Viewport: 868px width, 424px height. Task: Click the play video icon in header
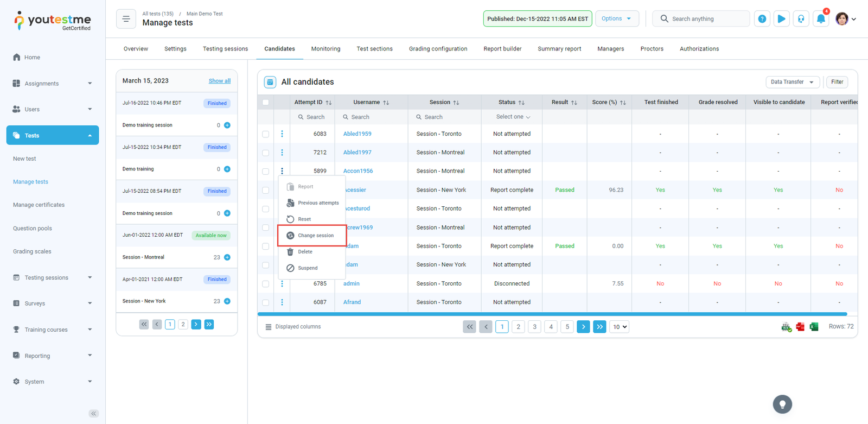781,19
